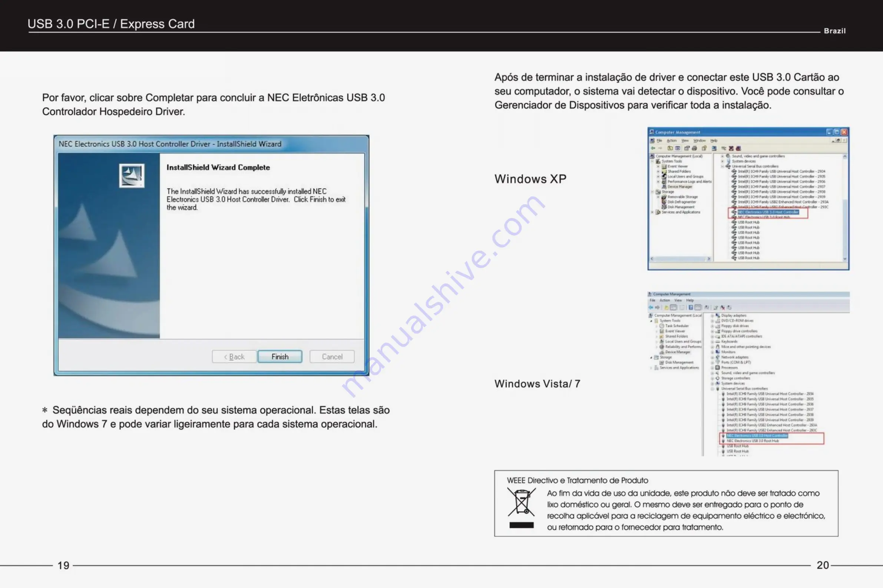Open File menu in XP Computer Management

click(659, 141)
